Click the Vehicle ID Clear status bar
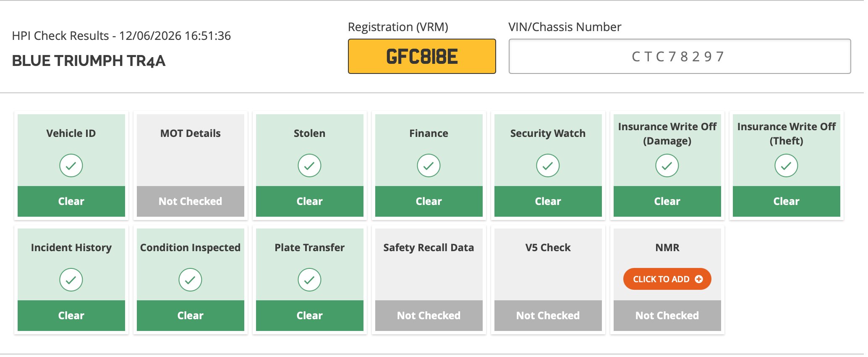Viewport: 868px width, 357px height. click(71, 201)
